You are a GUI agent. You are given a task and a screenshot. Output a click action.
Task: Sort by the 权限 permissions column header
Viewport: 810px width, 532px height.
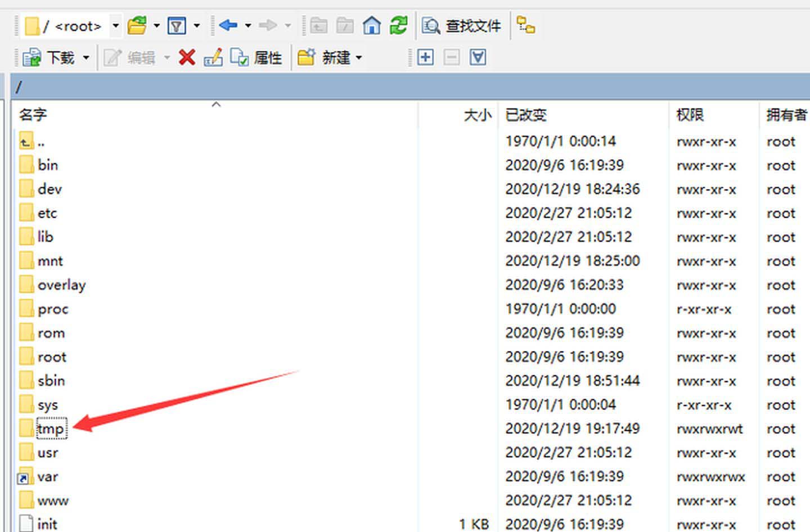[x=690, y=115]
